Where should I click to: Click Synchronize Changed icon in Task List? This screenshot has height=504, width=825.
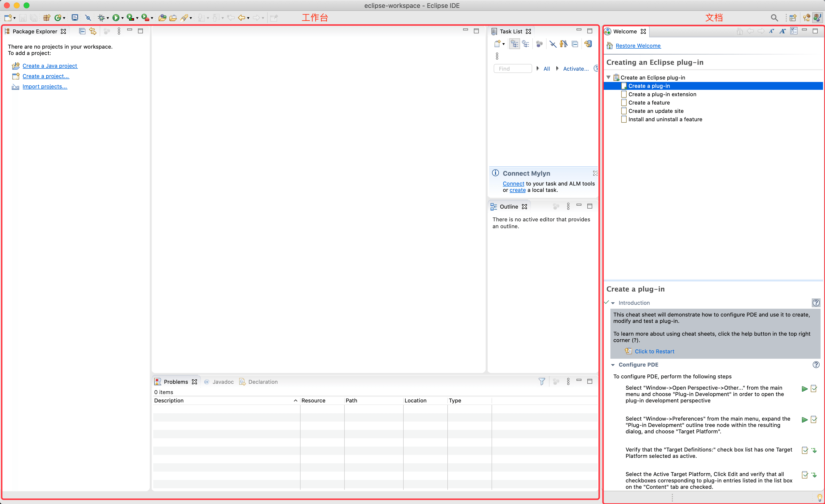[588, 44]
